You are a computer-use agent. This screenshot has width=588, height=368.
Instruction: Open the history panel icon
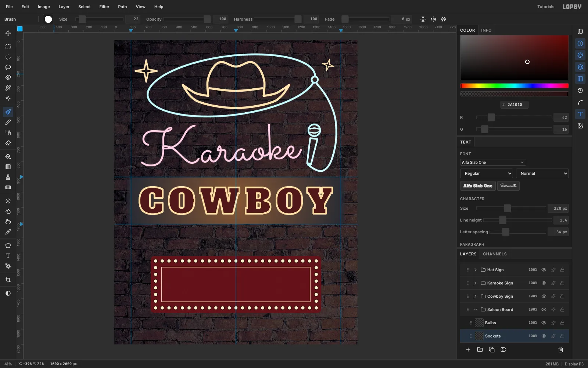click(x=580, y=91)
